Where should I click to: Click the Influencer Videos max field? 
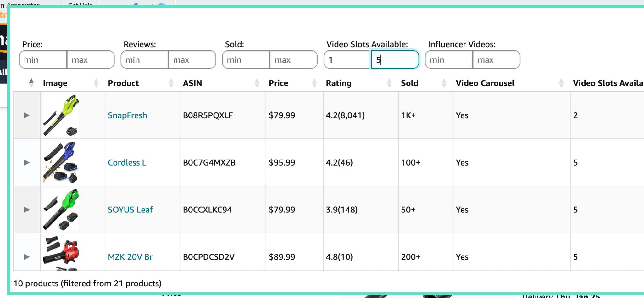tap(496, 60)
